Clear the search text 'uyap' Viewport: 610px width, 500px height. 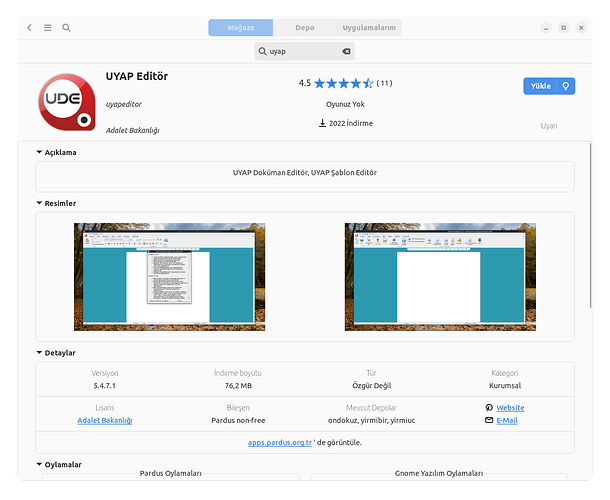pos(346,50)
